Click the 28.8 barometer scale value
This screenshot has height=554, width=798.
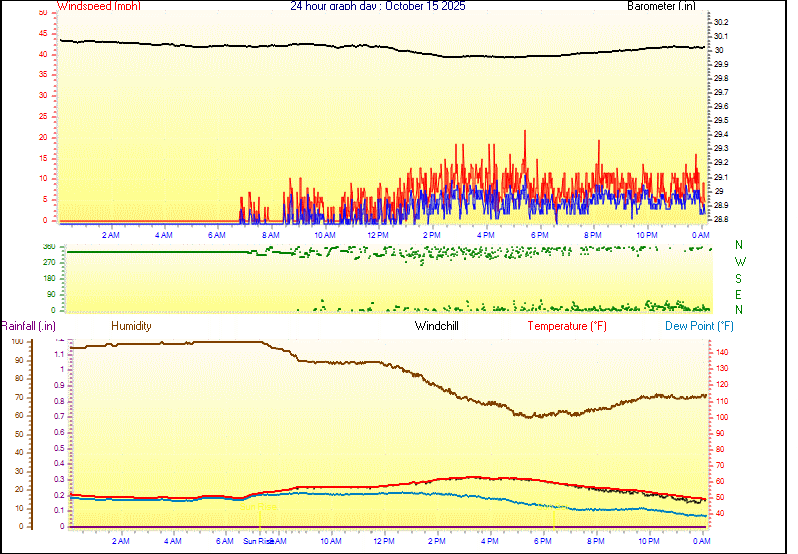pos(720,219)
